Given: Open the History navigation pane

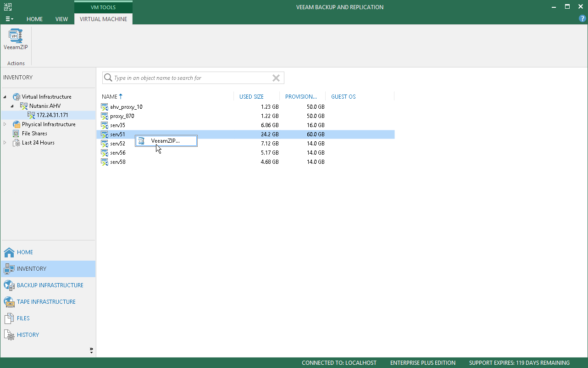Looking at the screenshot, I should [x=48, y=335].
